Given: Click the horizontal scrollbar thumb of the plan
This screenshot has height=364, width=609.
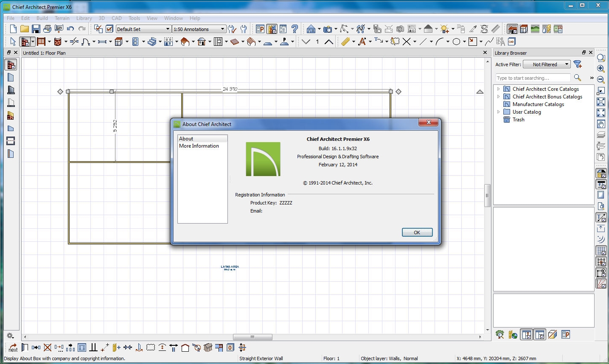Looking at the screenshot, I should [x=253, y=337].
